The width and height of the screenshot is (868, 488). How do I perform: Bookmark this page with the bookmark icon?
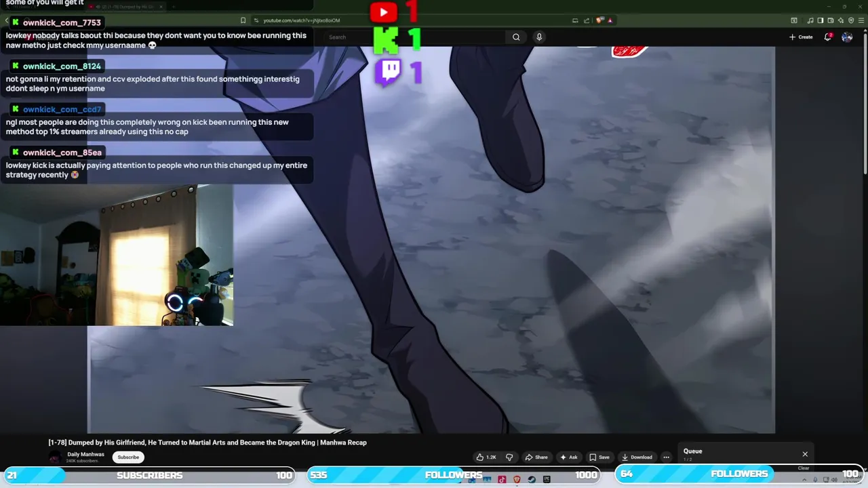click(x=243, y=20)
